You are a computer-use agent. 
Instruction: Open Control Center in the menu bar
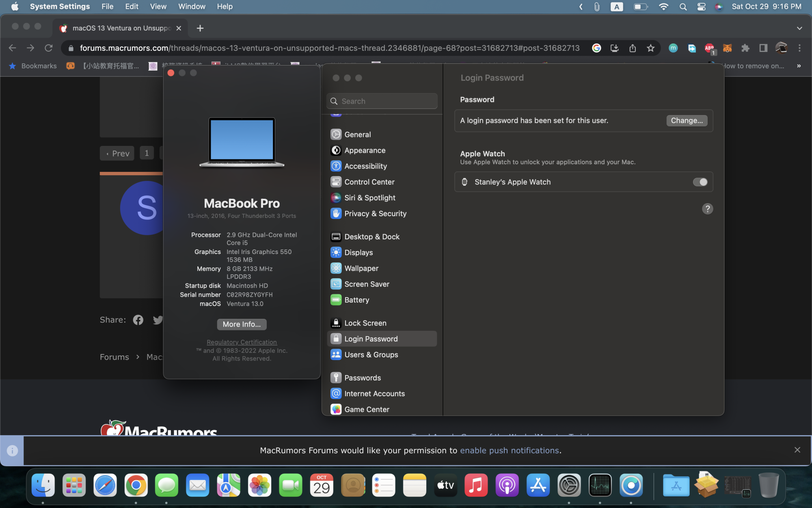(701, 7)
